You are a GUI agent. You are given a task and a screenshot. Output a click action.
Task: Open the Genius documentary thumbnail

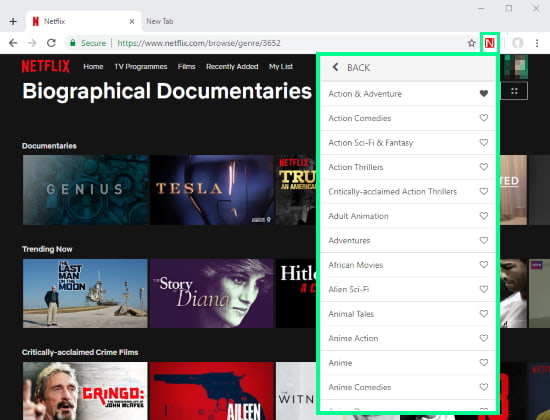86,189
